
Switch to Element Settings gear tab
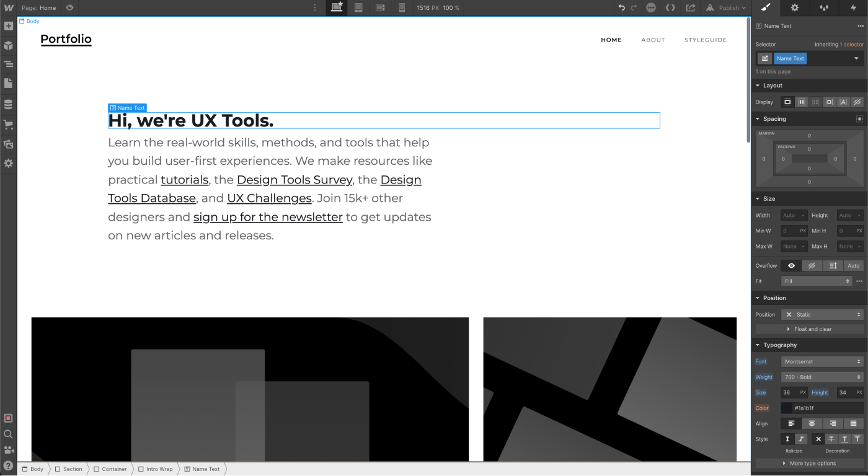[x=795, y=7]
